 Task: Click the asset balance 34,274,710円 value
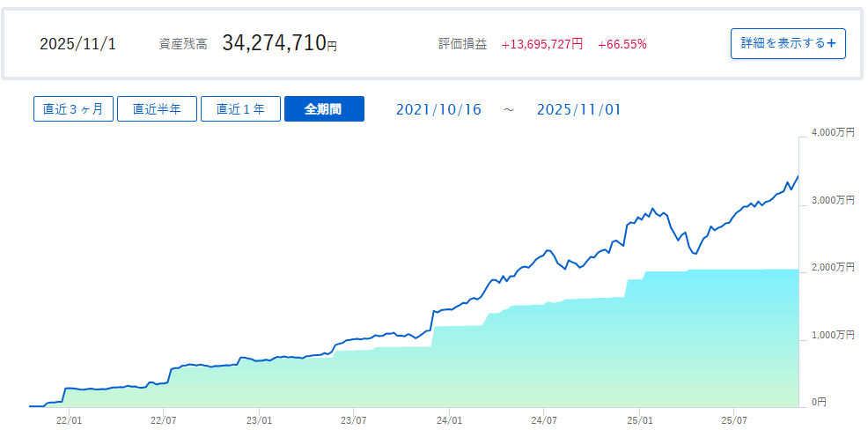(279, 43)
